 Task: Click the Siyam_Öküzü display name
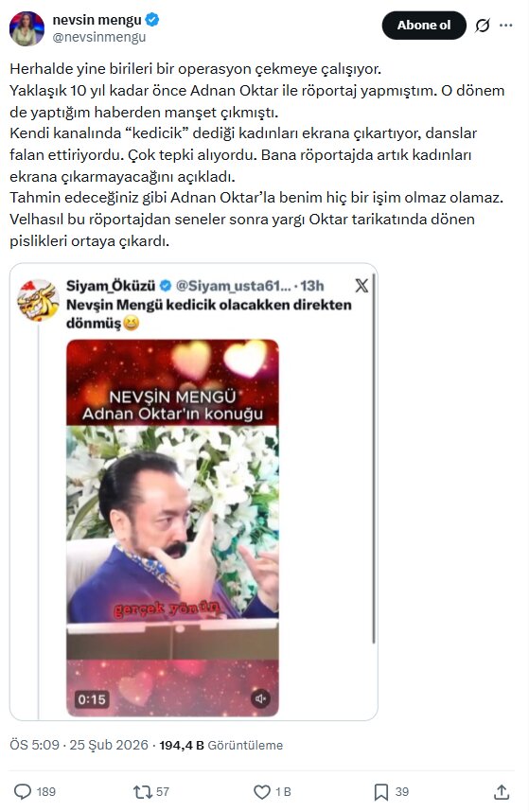pos(111,286)
